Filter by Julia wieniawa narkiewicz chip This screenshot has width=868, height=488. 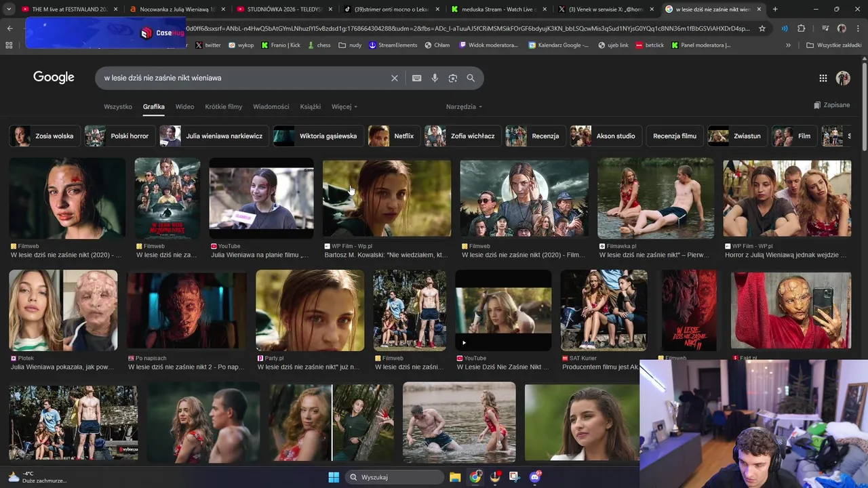[x=214, y=136]
